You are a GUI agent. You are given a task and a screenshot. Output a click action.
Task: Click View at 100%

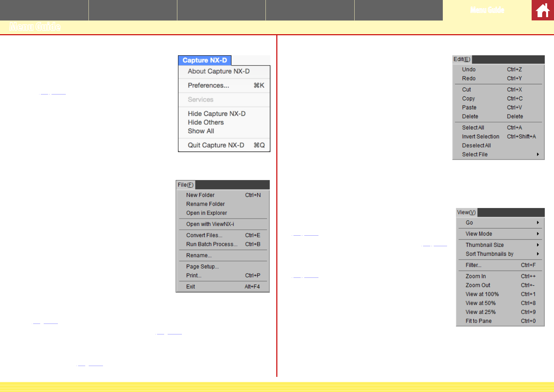coord(500,294)
